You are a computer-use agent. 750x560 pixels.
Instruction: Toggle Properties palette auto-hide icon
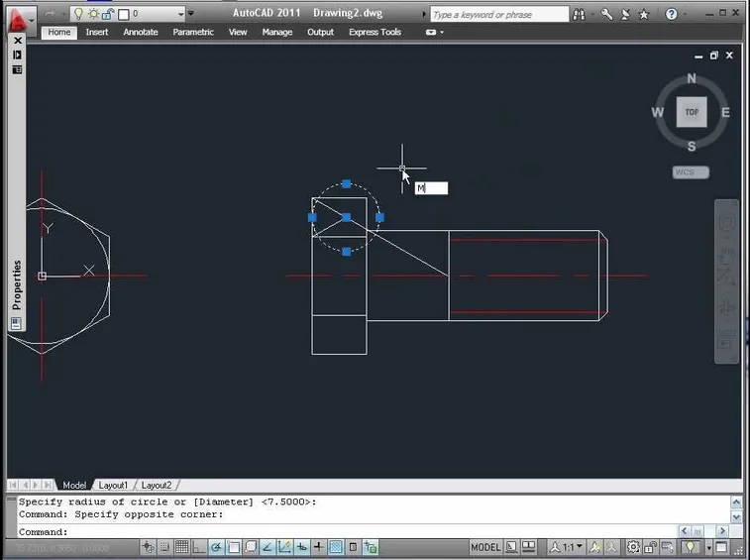click(x=17, y=56)
